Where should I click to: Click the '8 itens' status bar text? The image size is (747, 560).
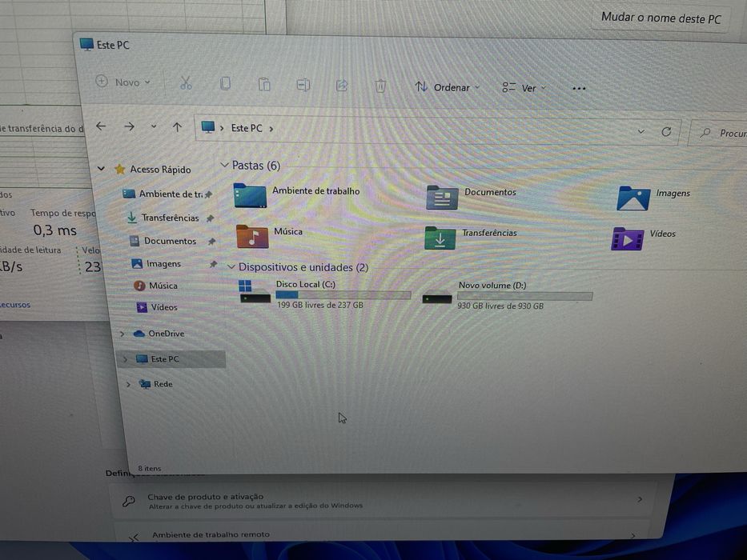149,468
